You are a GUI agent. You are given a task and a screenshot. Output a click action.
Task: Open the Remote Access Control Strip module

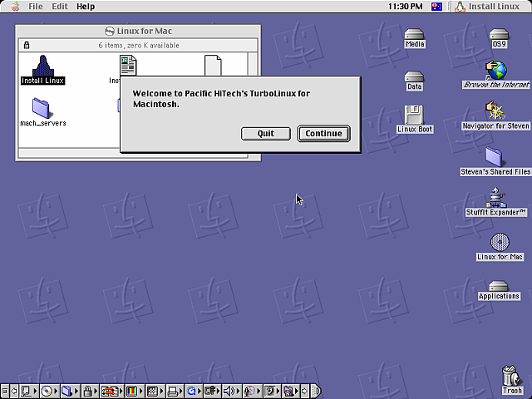click(x=213, y=392)
